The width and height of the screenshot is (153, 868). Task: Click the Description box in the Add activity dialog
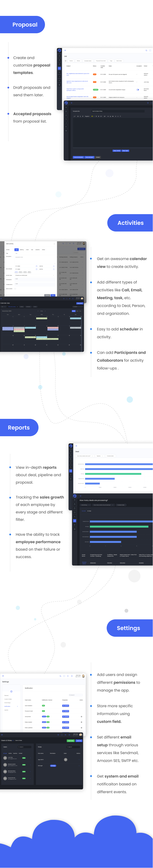[x=35, y=260]
